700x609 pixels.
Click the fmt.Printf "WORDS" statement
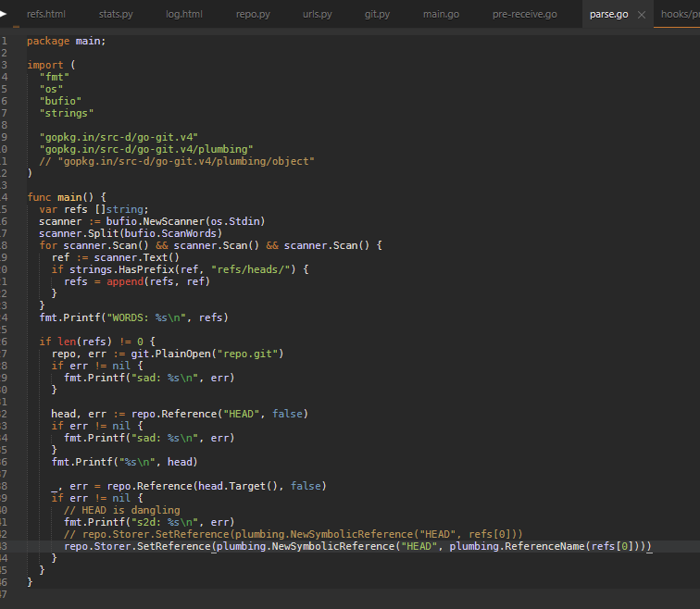(133, 317)
